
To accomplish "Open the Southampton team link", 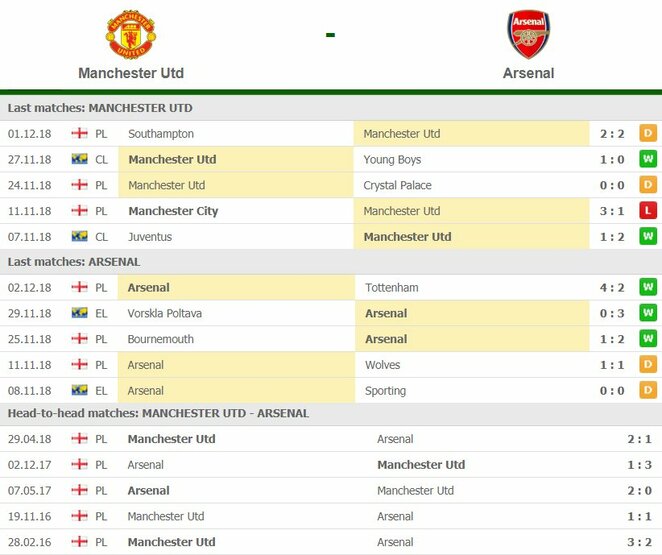I will coord(161,134).
